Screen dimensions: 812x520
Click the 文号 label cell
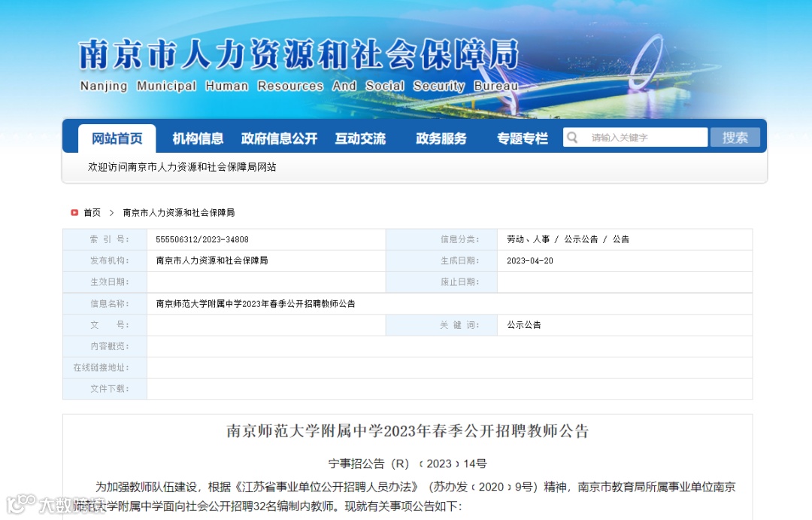point(105,325)
